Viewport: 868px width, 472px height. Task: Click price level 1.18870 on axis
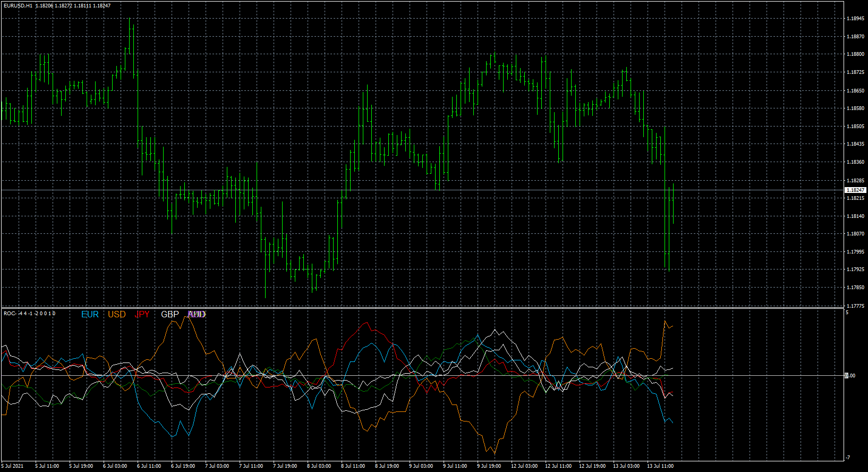[854, 37]
